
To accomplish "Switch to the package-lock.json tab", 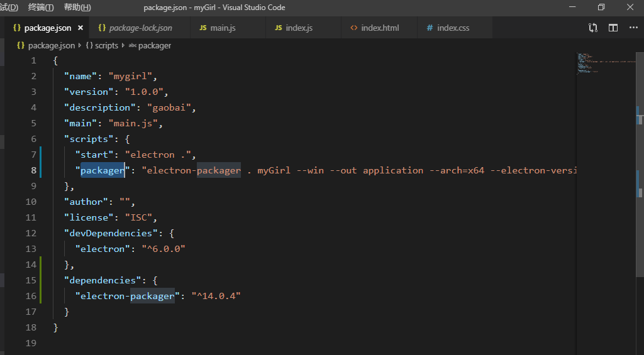I will pyautogui.click(x=140, y=28).
